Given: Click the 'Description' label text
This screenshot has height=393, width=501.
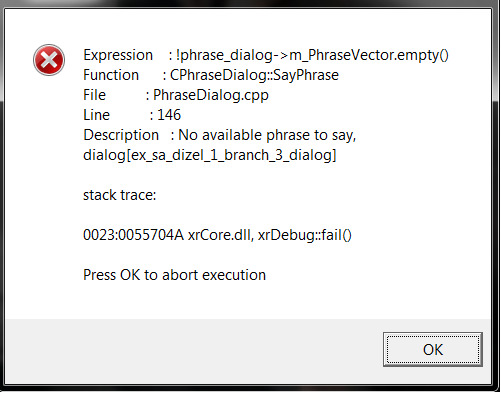Looking at the screenshot, I should 121,136.
